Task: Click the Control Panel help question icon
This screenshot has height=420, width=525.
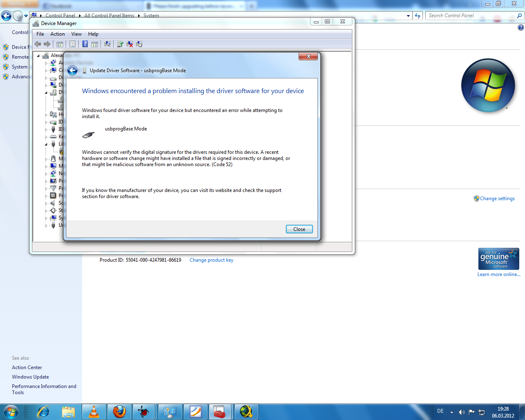Action: pyautogui.click(x=520, y=27)
